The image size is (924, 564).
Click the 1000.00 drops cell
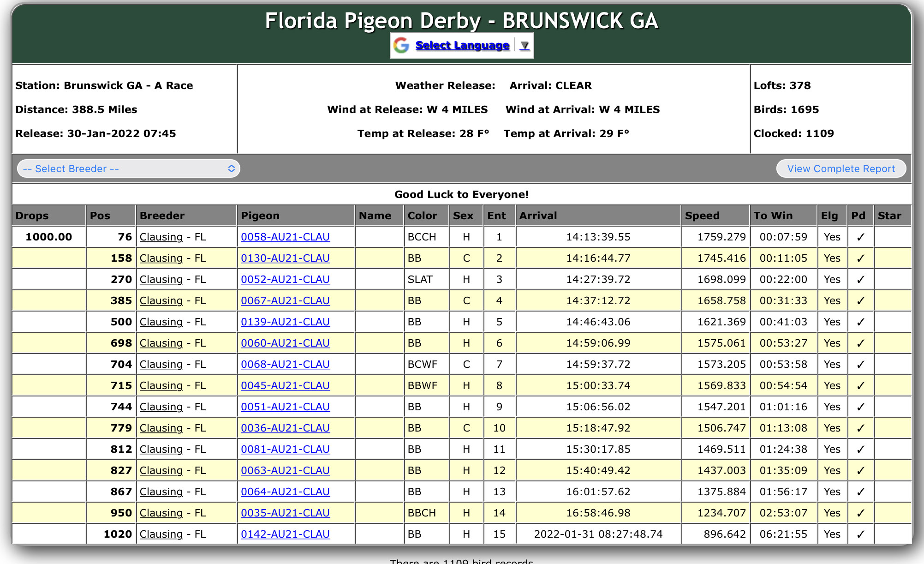click(x=49, y=237)
